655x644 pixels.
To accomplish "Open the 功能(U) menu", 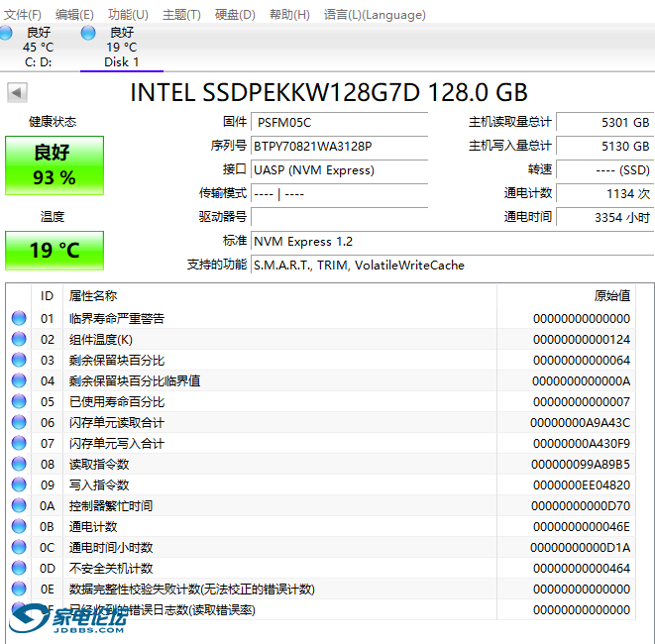I will pyautogui.click(x=128, y=15).
